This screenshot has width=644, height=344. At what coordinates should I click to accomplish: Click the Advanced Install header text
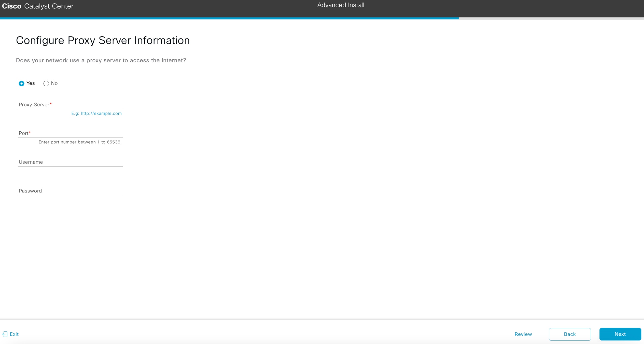click(341, 5)
